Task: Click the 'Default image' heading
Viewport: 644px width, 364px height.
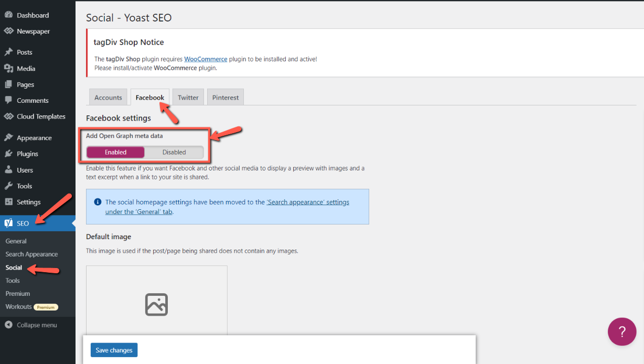Action: pos(109,237)
